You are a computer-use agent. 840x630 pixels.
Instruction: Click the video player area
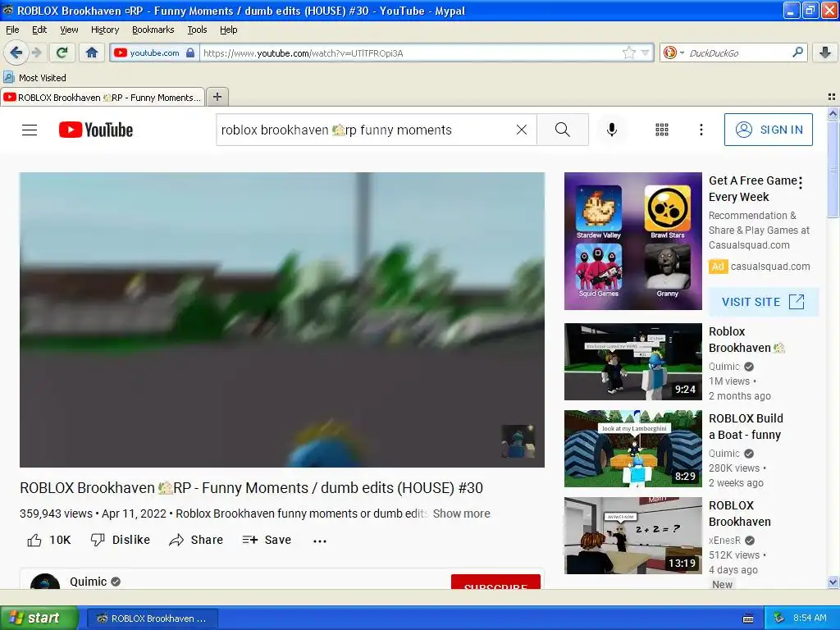pos(282,319)
